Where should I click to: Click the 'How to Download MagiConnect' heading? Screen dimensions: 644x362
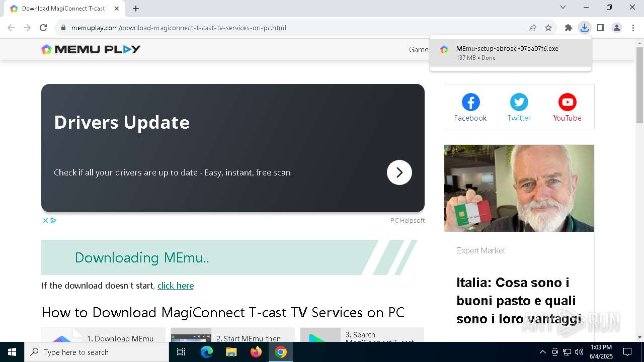point(223,312)
